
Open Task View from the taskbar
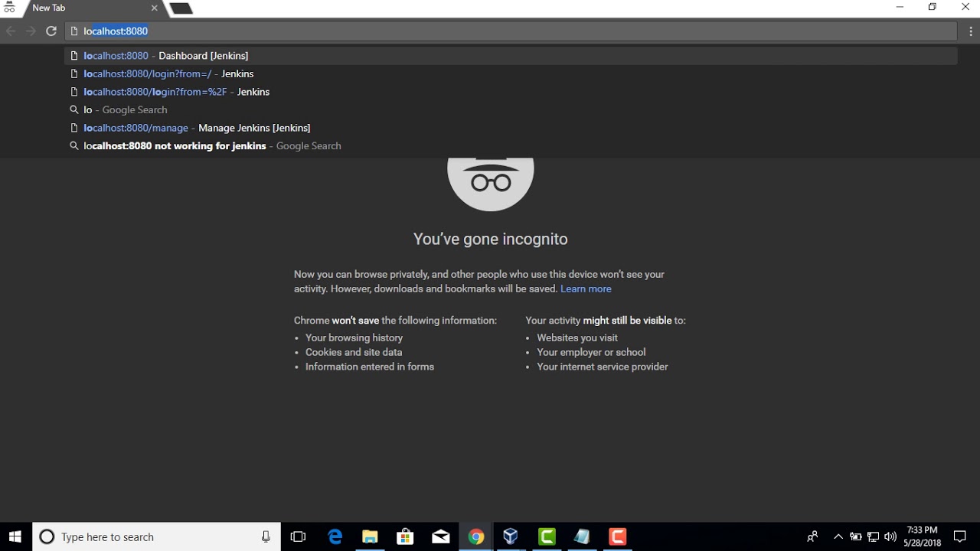(x=298, y=536)
